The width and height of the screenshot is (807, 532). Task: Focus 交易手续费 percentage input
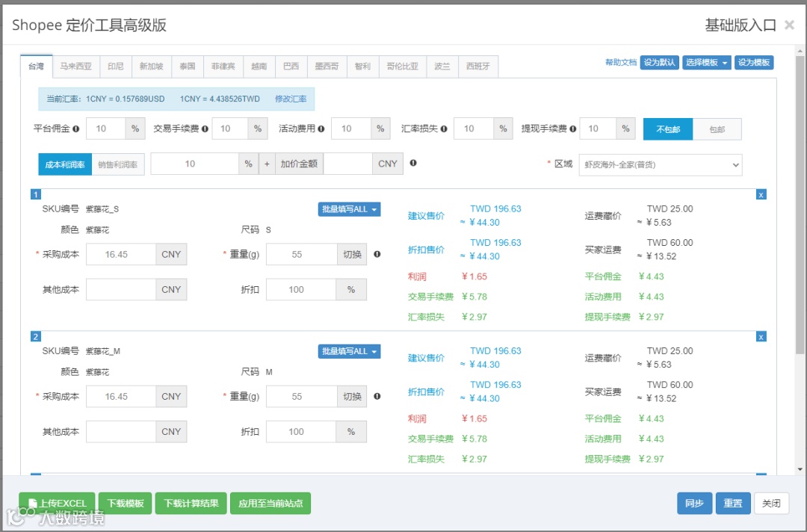(x=230, y=129)
